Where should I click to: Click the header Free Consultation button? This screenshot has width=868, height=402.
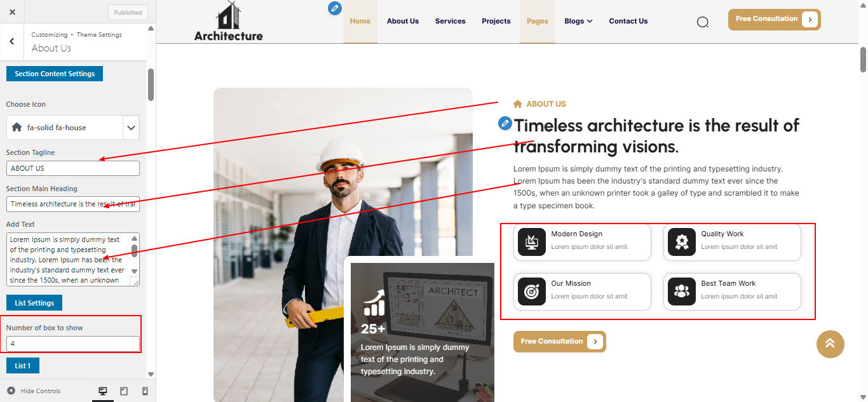click(x=775, y=20)
